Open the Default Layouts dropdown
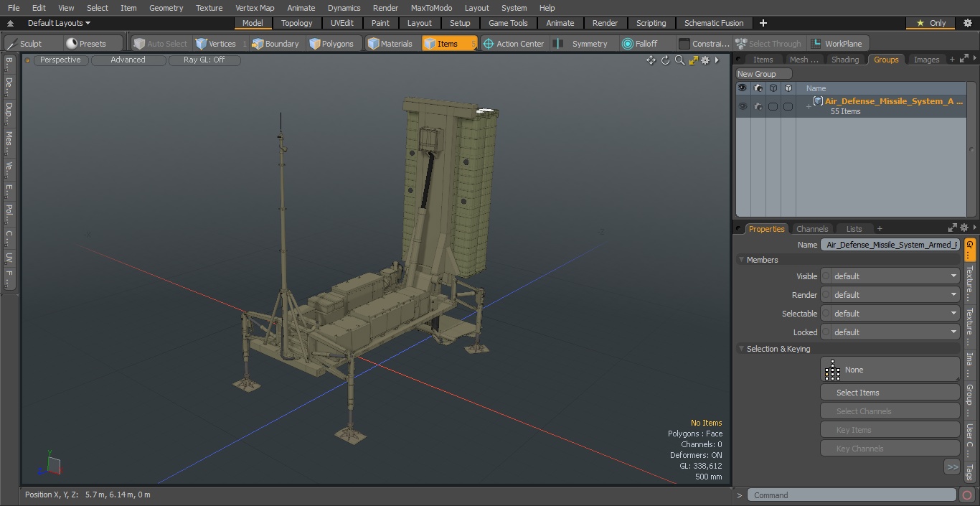Image resolution: width=980 pixels, height=506 pixels. [59, 23]
